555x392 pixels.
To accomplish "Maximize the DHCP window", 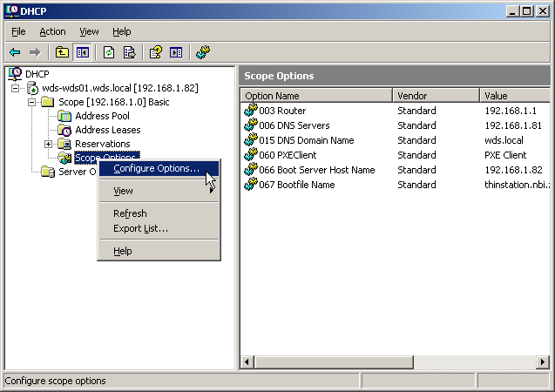I will coord(526,11).
